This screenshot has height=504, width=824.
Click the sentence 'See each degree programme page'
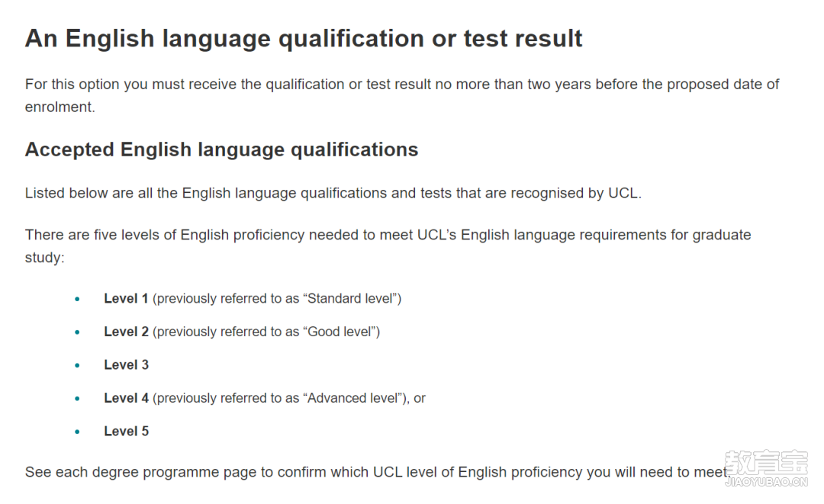click(x=378, y=472)
